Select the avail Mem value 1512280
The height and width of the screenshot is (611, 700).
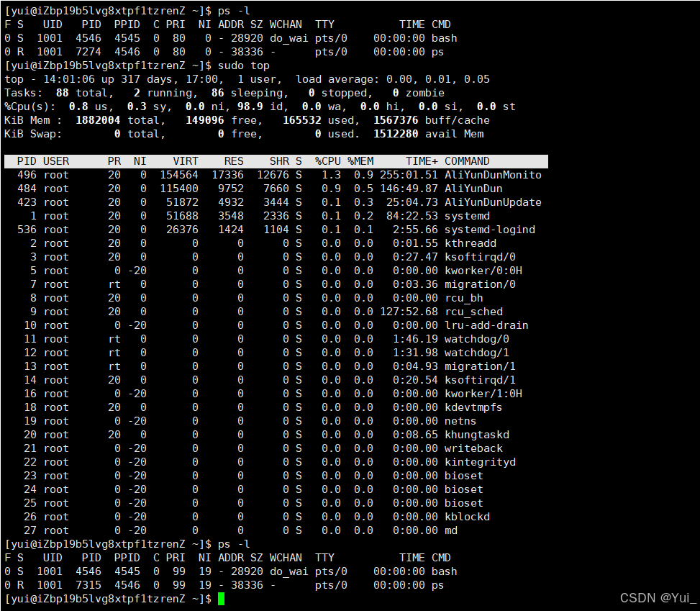tap(396, 134)
